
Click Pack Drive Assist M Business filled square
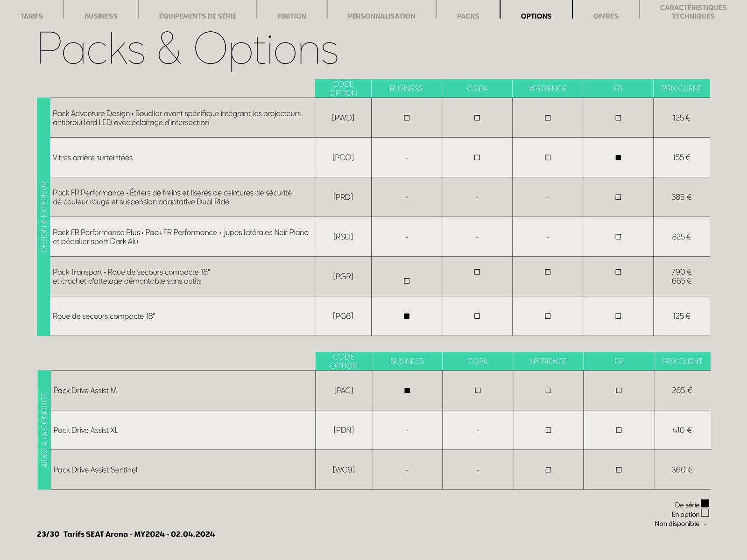coord(407,391)
